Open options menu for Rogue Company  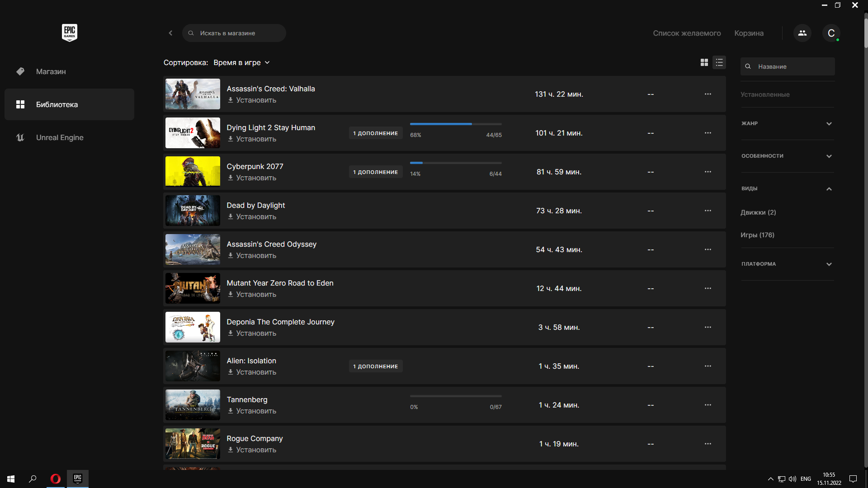click(x=708, y=444)
